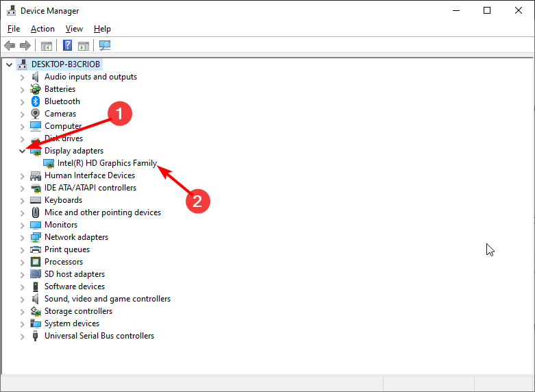Expand the Cameras category chevron
535x392 pixels.
point(22,114)
